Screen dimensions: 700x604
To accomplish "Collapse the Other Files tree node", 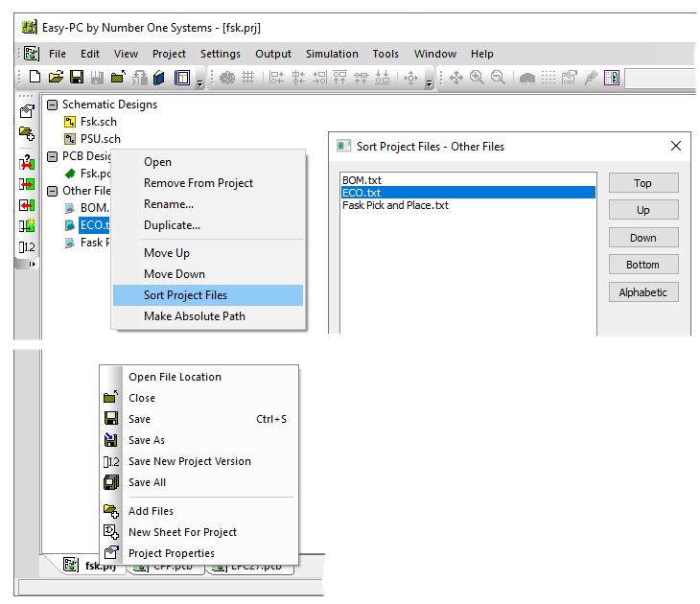I will point(53,191).
